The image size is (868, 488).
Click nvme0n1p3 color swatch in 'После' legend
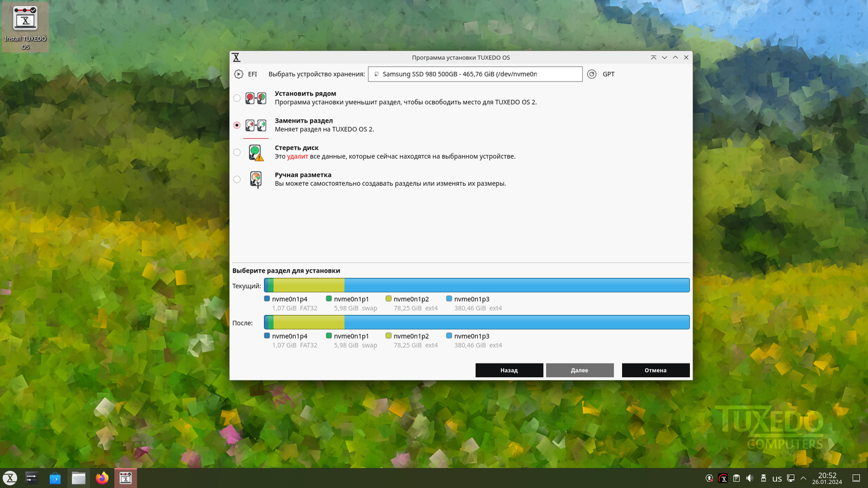[x=449, y=336]
